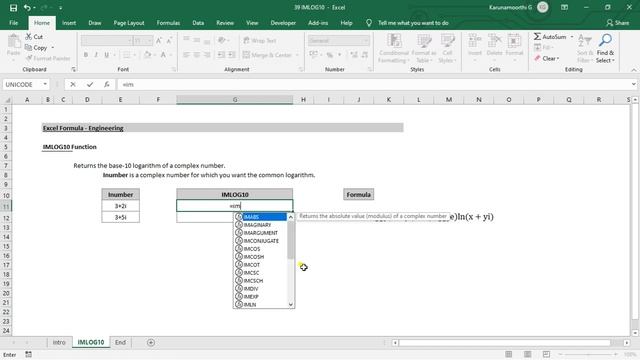
Task: Choose IMCONJUGATE from the autocomplete list
Action: pyautogui.click(x=261, y=241)
